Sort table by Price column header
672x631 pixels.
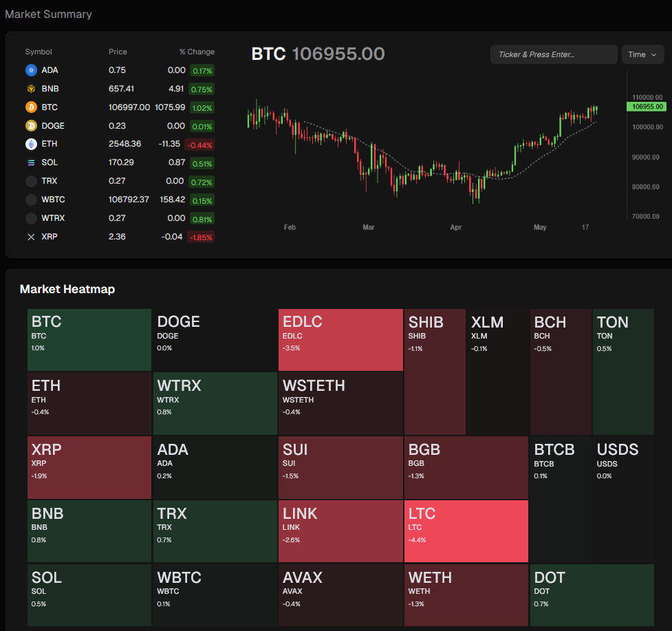118,52
